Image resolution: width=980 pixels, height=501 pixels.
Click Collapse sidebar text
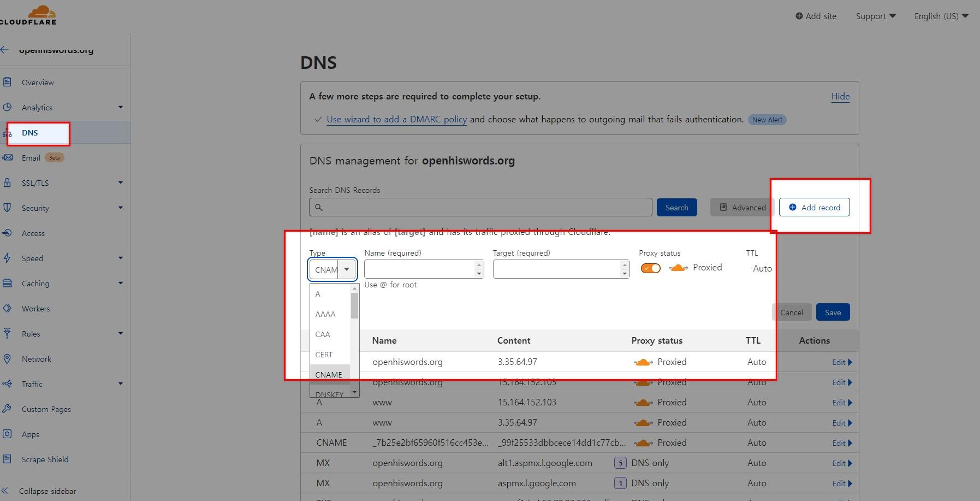(47, 491)
